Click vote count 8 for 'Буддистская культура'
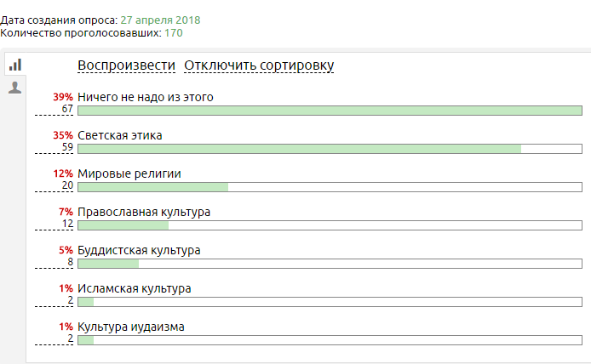Image resolution: width=591 pixels, height=364 pixels. [x=70, y=263]
